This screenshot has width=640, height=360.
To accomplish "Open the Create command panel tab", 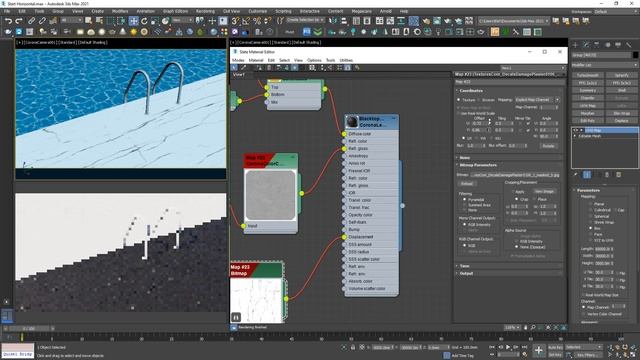I will 576,44.
